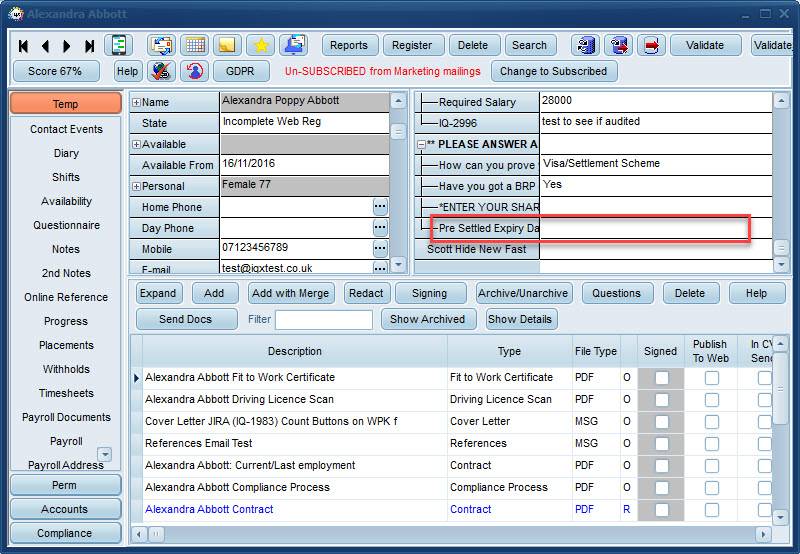Click the Show Archived button
800x554 pixels.
[x=428, y=319]
